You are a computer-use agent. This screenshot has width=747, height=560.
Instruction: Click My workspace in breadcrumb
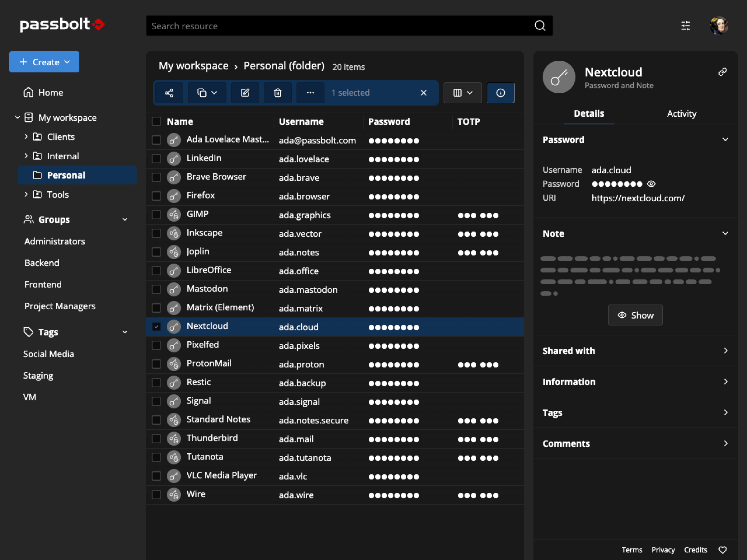(x=194, y=66)
